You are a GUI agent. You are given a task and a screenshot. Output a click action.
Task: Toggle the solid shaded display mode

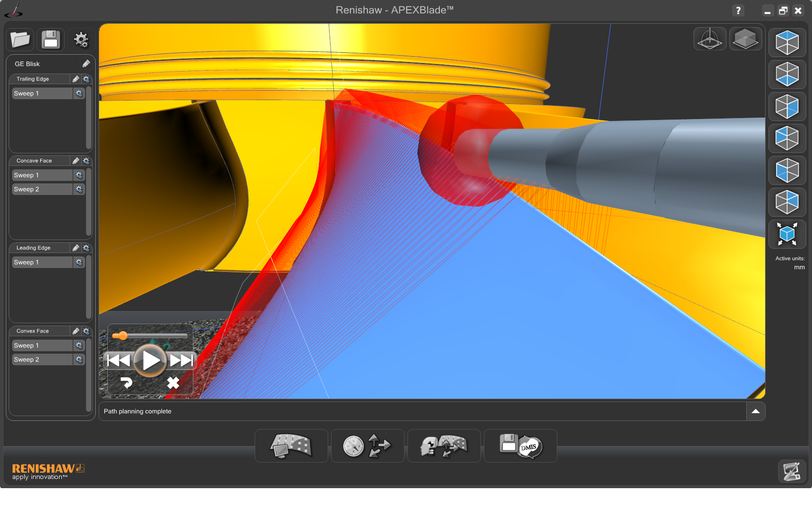pyautogui.click(x=745, y=39)
